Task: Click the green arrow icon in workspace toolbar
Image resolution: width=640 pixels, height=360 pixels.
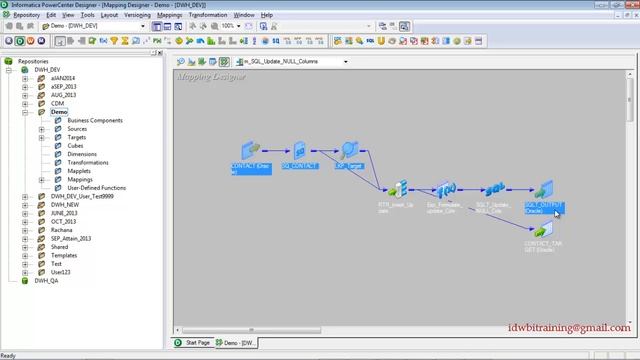Action: click(202, 62)
